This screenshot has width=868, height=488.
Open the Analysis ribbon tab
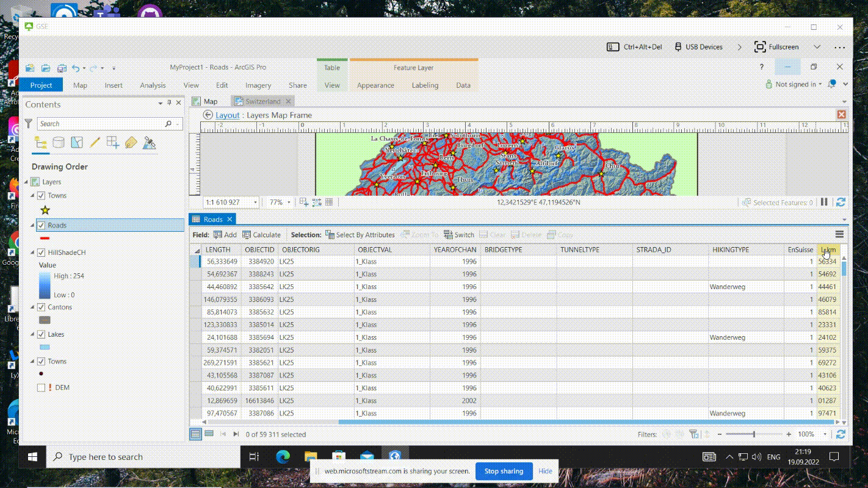[153, 85]
